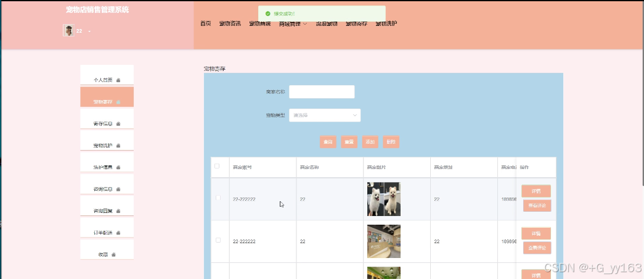
Task: Click 详情 in the white dogs row
Action: point(536,191)
